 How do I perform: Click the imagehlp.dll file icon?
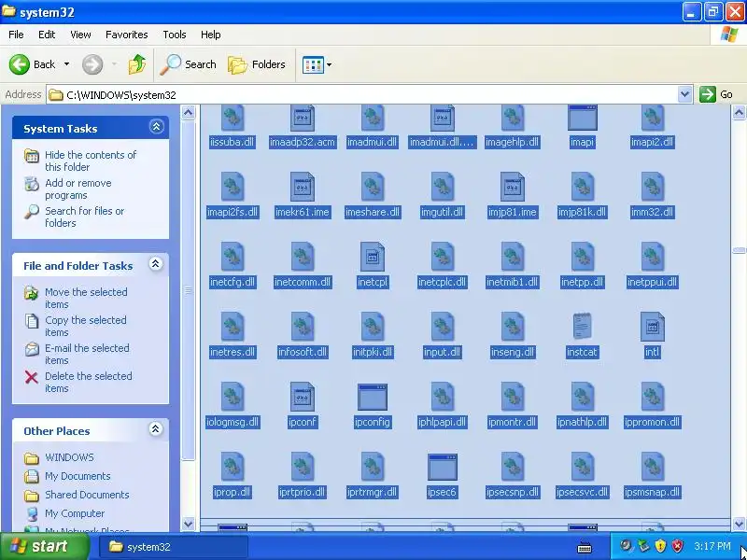(513, 119)
